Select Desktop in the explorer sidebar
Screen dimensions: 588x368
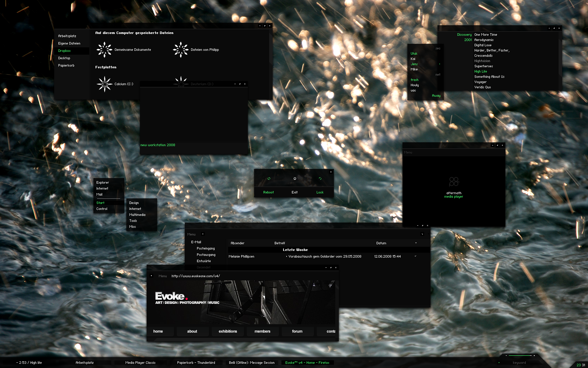(x=64, y=58)
